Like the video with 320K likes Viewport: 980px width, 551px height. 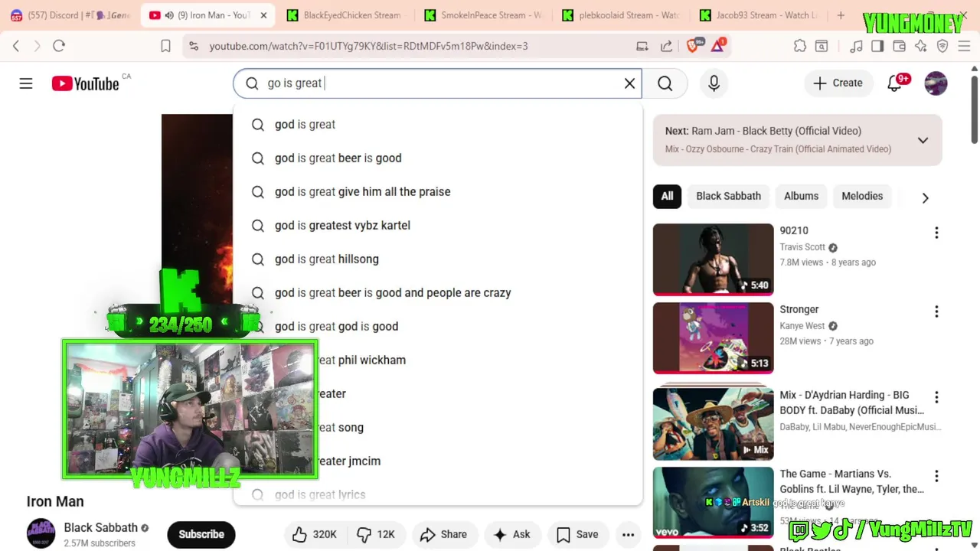[314, 534]
